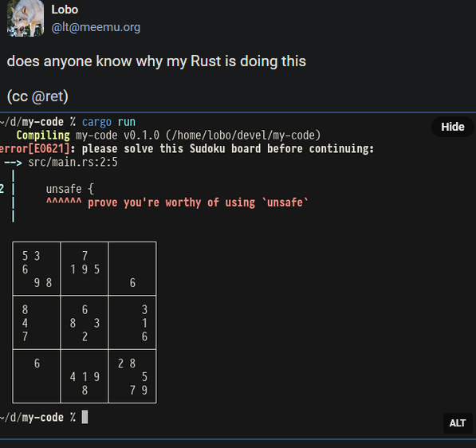Click the red 'prove you're worthy' message
476x448 pixels.
click(198, 202)
